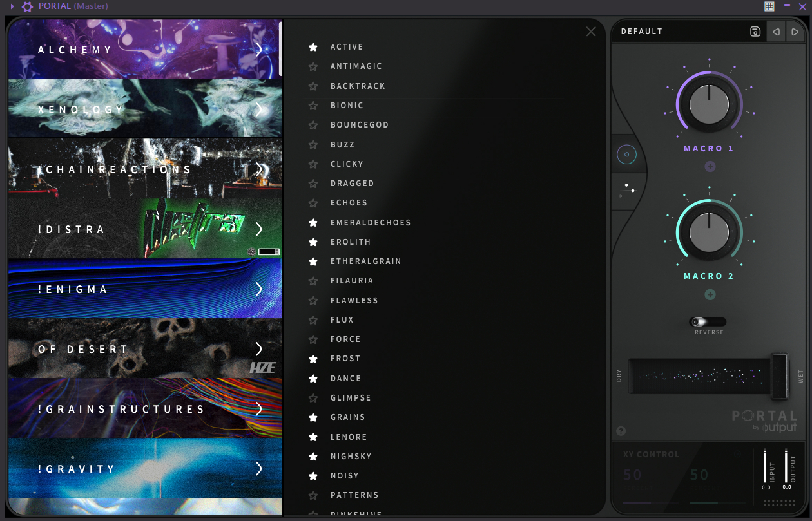Expand !ENIGMA preset bank arrow
The image size is (812, 521).
point(258,289)
